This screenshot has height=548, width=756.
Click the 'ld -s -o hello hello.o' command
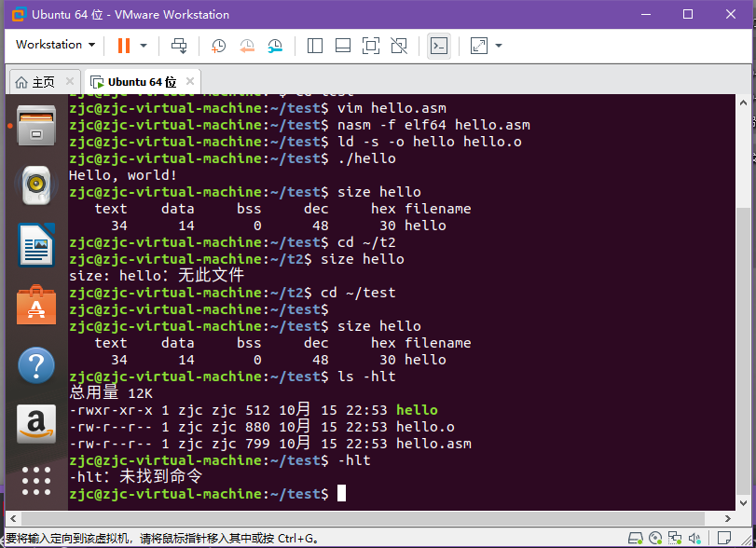coord(429,142)
